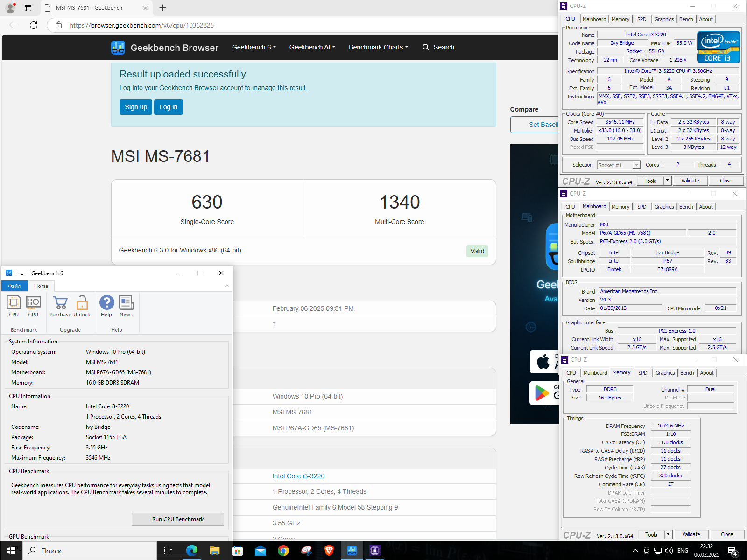Open the tab actions menu icon
The height and width of the screenshot is (560, 747).
pos(28,8)
